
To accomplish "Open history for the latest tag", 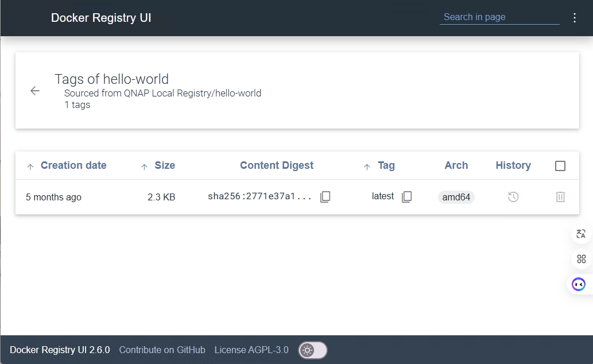I will (513, 197).
